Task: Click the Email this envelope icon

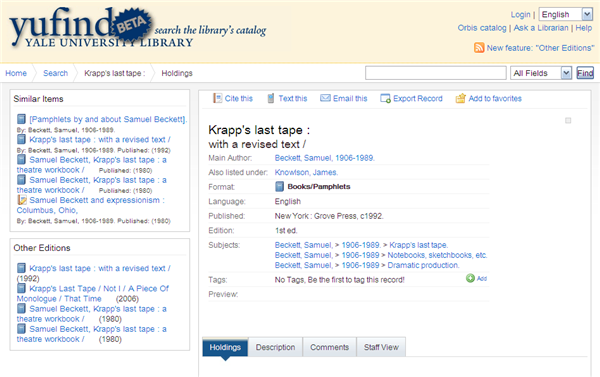Action: click(325, 98)
